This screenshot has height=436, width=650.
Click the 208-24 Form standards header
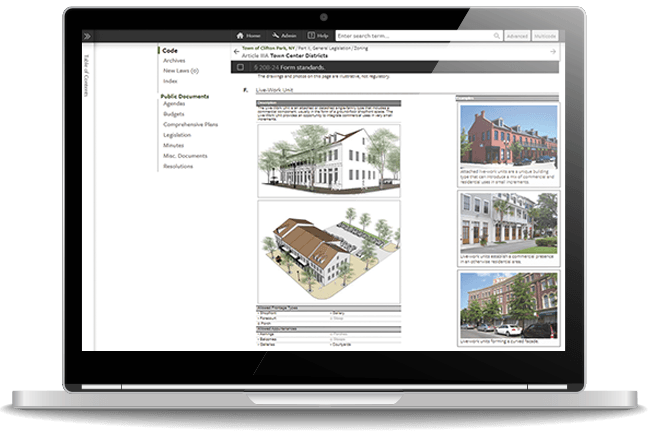click(289, 67)
